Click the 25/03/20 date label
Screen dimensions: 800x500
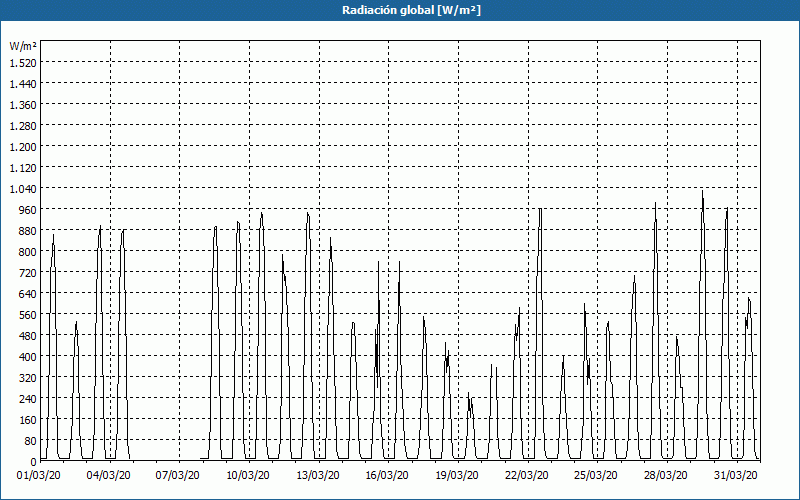coord(596,476)
